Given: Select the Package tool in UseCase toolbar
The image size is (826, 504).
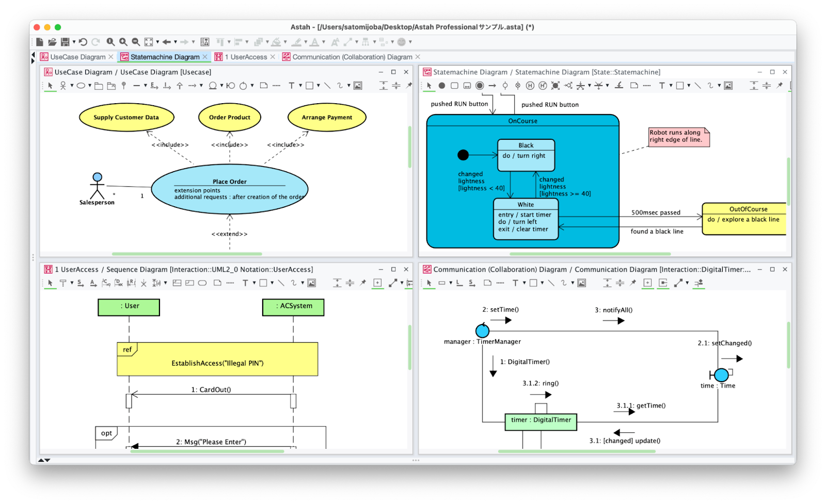Looking at the screenshot, I should (99, 86).
